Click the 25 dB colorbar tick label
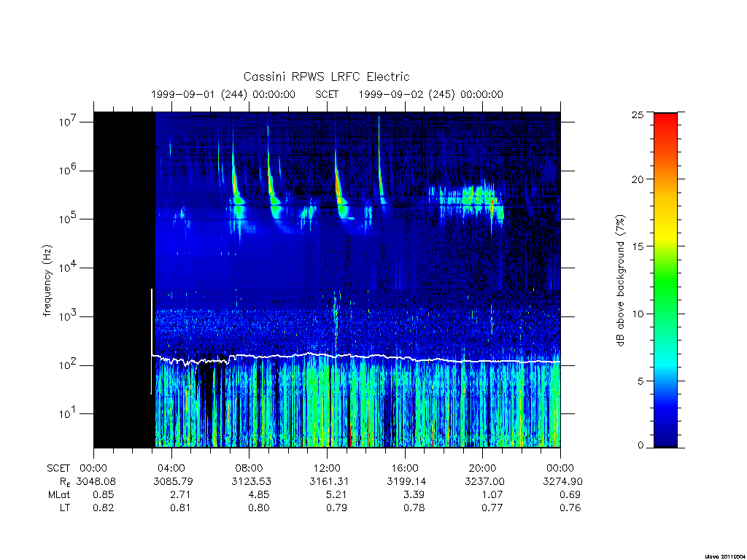The image size is (747, 560). [637, 114]
